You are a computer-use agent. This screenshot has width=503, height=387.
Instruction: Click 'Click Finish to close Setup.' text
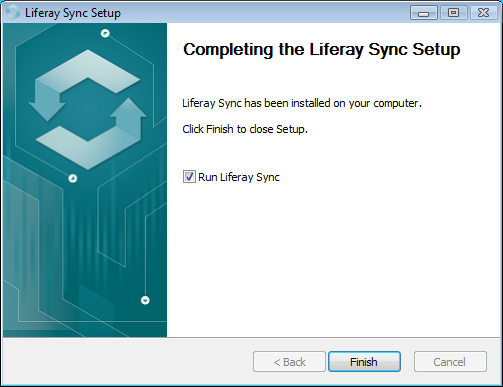(x=245, y=129)
